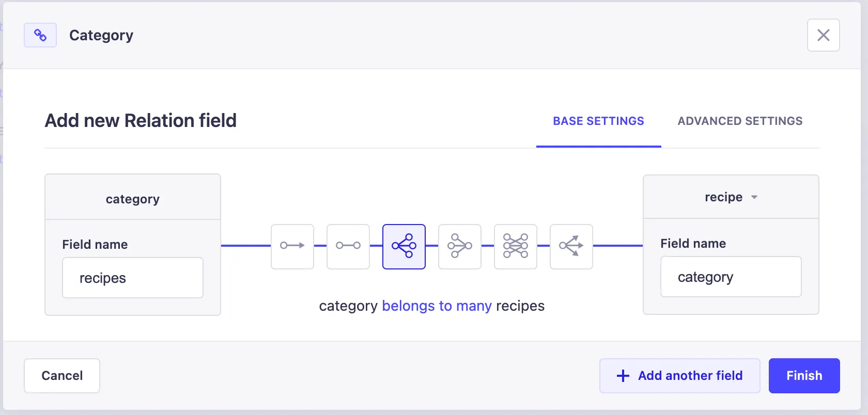Viewport: 868px width, 415px height.
Task: Click the left category content type header
Action: point(133,199)
